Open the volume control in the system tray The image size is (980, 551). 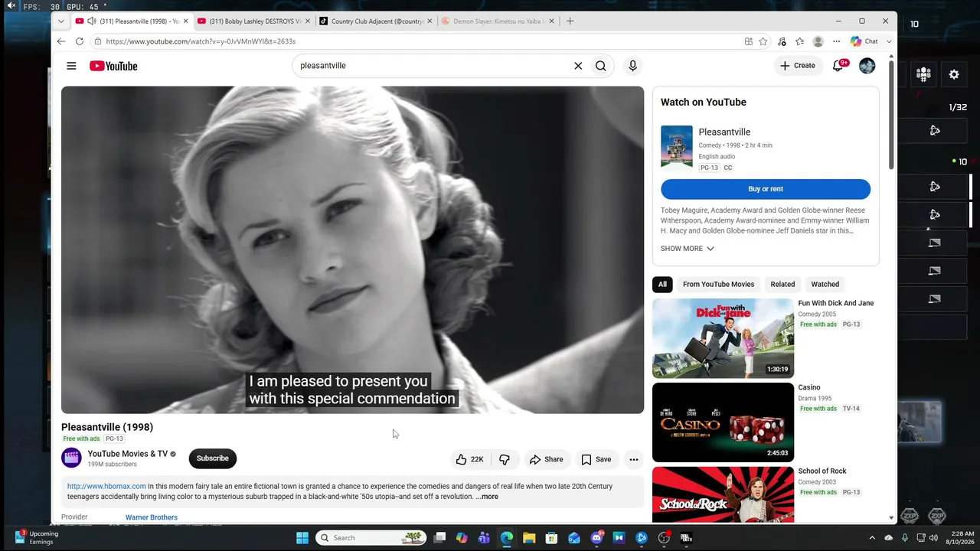tap(933, 538)
